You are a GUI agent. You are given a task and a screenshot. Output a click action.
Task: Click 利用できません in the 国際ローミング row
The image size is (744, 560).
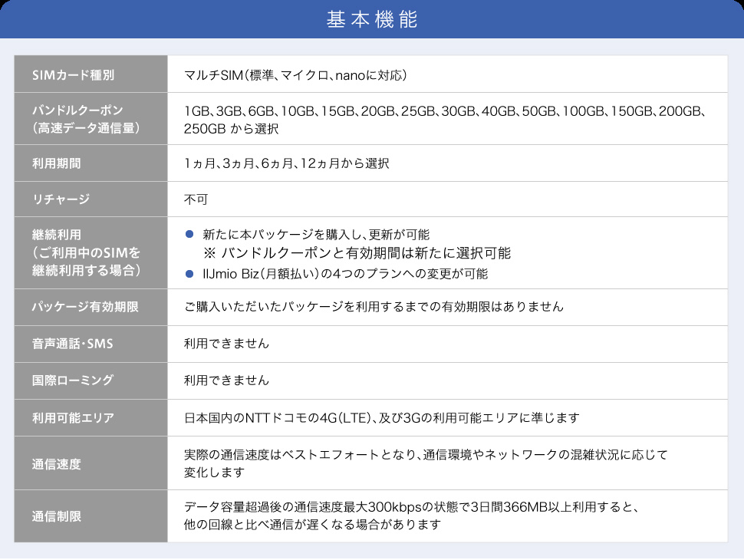226,380
